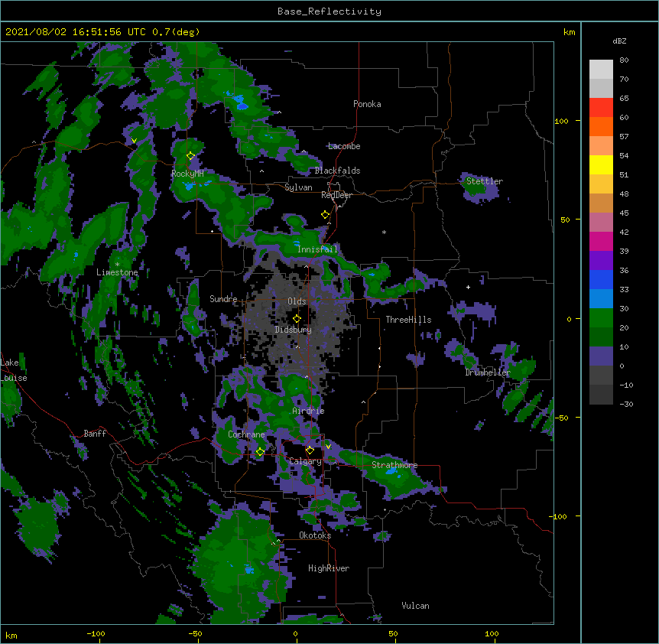The height and width of the screenshot is (644, 659).
Task: Pick the light gray 70-80 dBZ swatch
Action: point(601,70)
